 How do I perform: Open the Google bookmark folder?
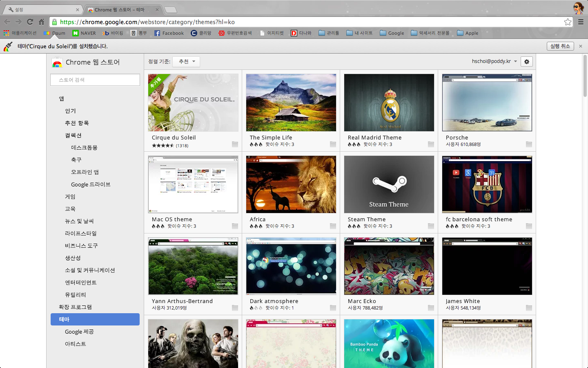tap(392, 33)
